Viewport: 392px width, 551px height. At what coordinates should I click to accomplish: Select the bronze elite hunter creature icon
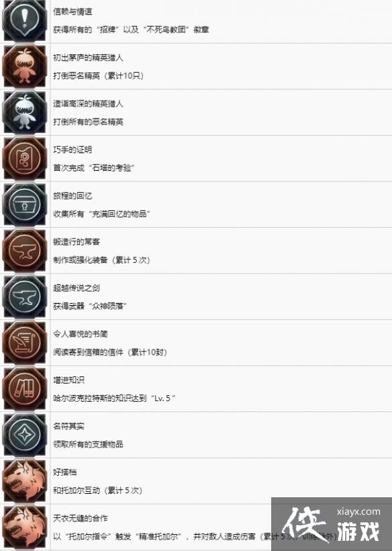[x=25, y=66]
